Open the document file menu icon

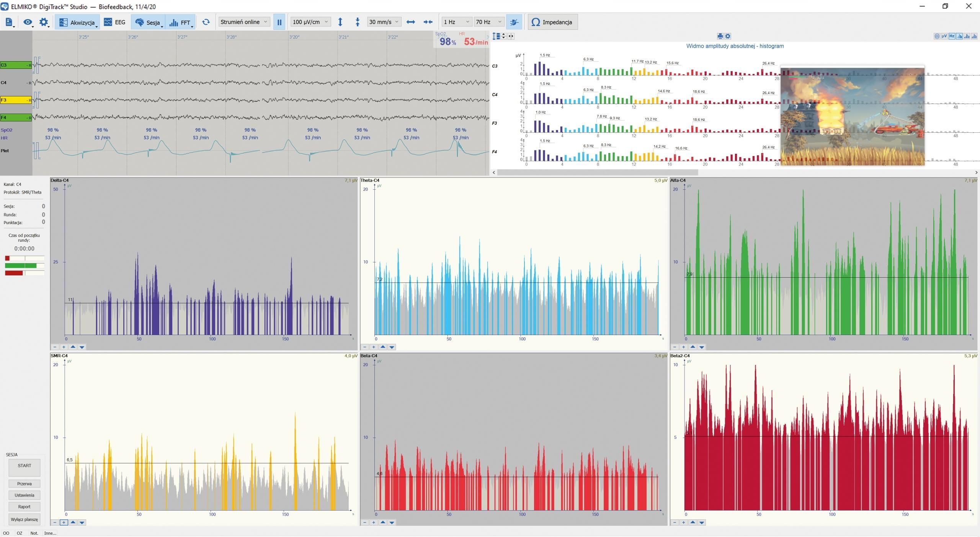click(9, 22)
